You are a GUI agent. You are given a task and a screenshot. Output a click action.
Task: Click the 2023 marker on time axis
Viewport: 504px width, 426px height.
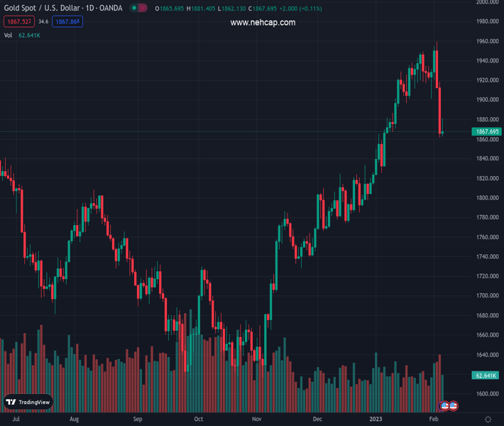pos(376,420)
